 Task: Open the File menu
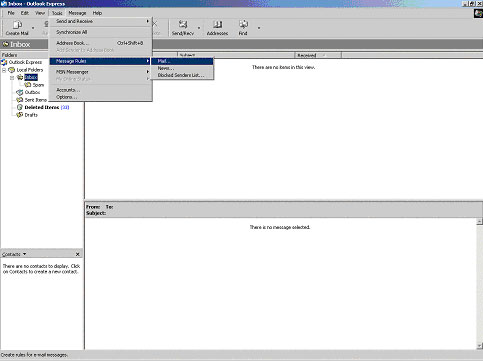(x=11, y=13)
